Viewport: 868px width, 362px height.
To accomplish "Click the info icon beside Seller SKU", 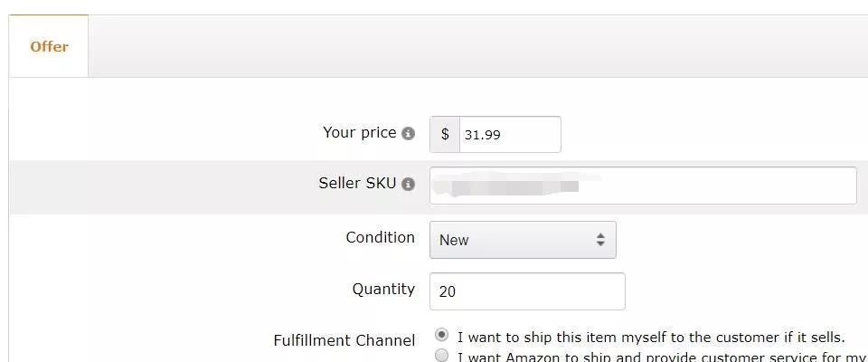I will tap(408, 185).
